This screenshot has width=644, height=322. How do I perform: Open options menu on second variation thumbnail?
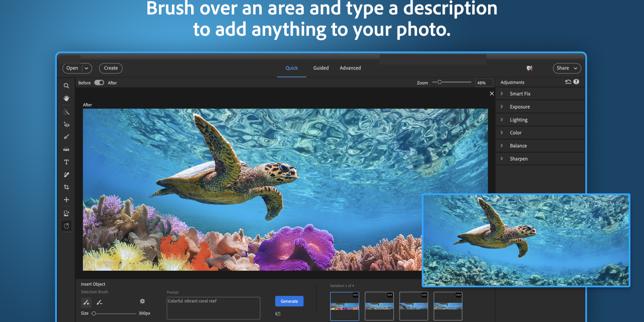390,295
